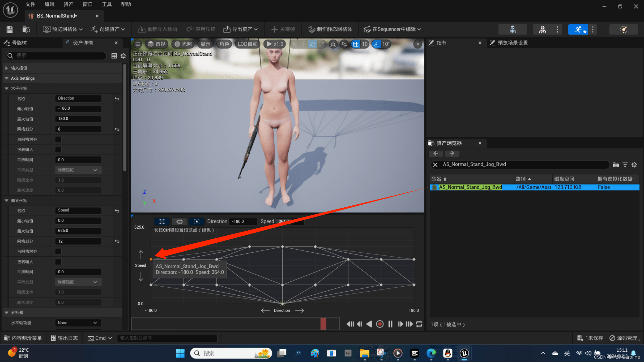The height and width of the screenshot is (362, 644).
Task: Toggle rotate transform tool in viewport
Action: click(x=312, y=44)
